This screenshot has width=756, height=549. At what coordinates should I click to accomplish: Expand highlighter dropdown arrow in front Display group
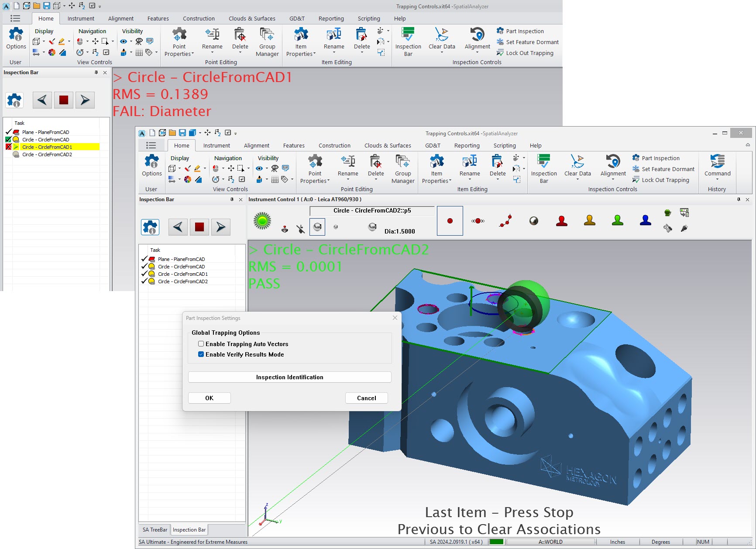click(x=205, y=168)
